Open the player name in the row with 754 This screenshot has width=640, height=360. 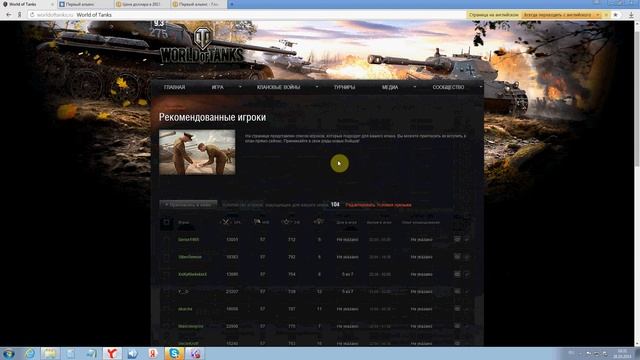tap(192, 274)
